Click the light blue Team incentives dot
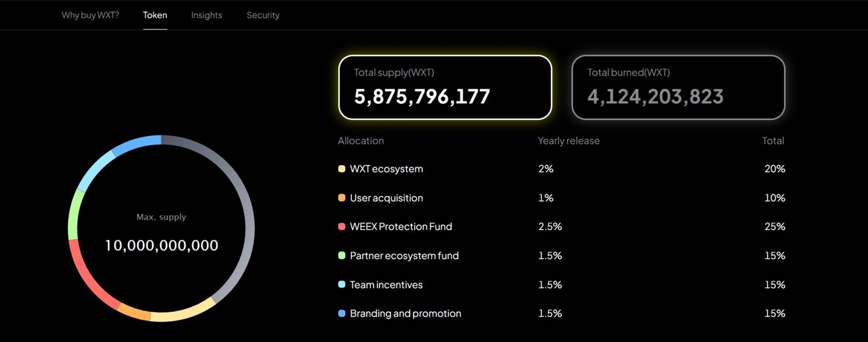868x342 pixels. pos(342,285)
